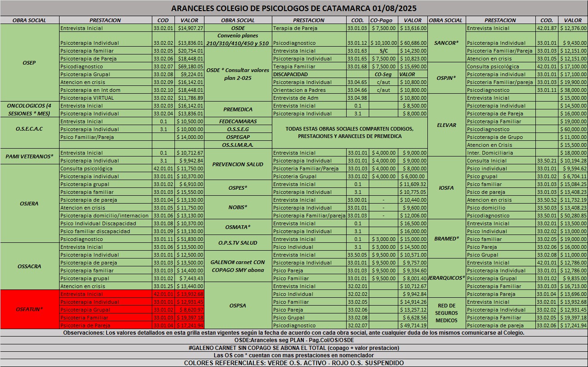Select the OSSACRA obra social cell
Viewport: 588px width, 367px height.
pos(30,266)
